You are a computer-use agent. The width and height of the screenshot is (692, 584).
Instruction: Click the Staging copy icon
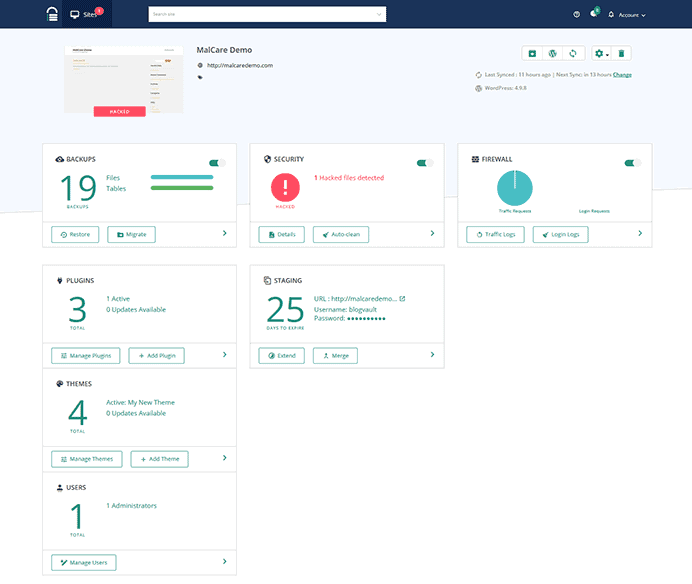pos(267,280)
